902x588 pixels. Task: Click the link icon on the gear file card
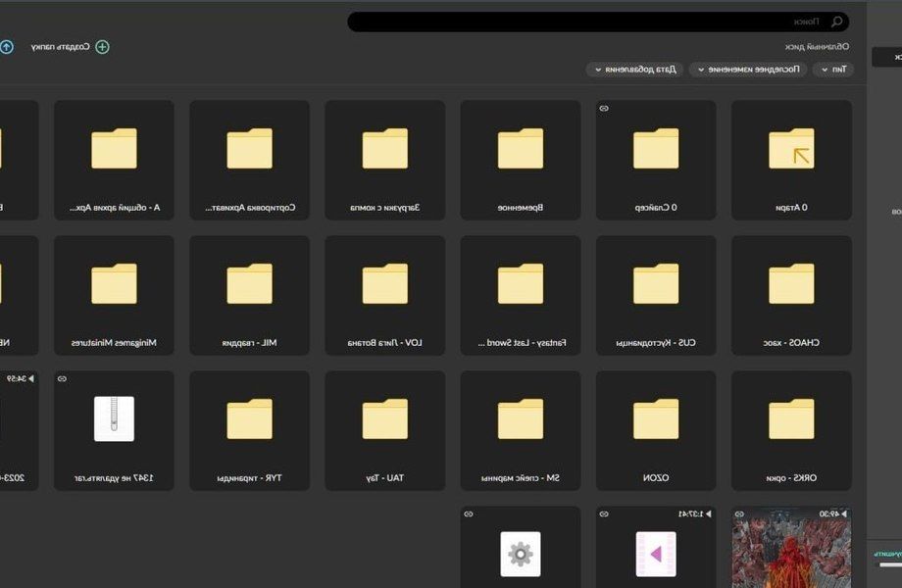pos(469,514)
